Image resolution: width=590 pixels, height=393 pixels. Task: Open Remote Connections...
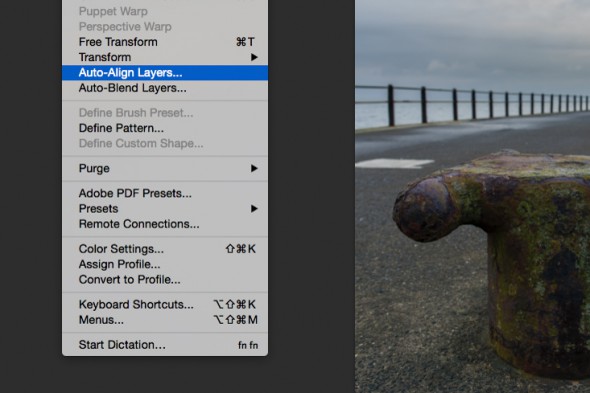(165, 224)
